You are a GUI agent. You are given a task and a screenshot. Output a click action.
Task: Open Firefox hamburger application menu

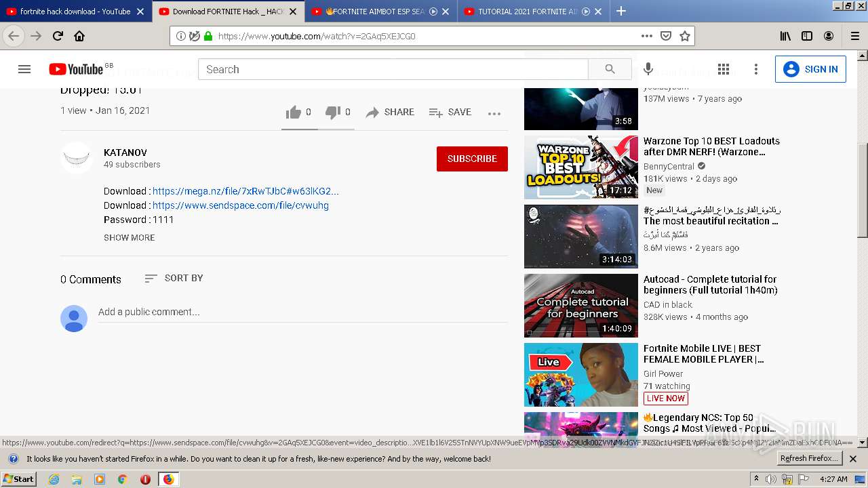(x=855, y=36)
